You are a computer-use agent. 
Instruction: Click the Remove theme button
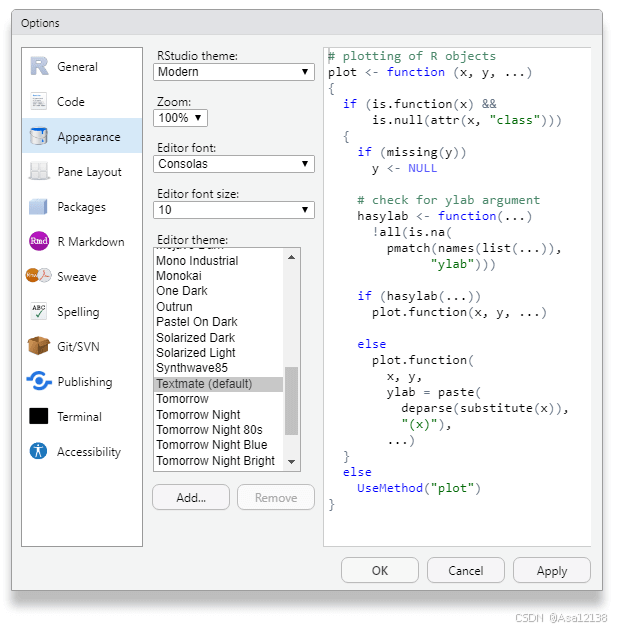click(276, 497)
